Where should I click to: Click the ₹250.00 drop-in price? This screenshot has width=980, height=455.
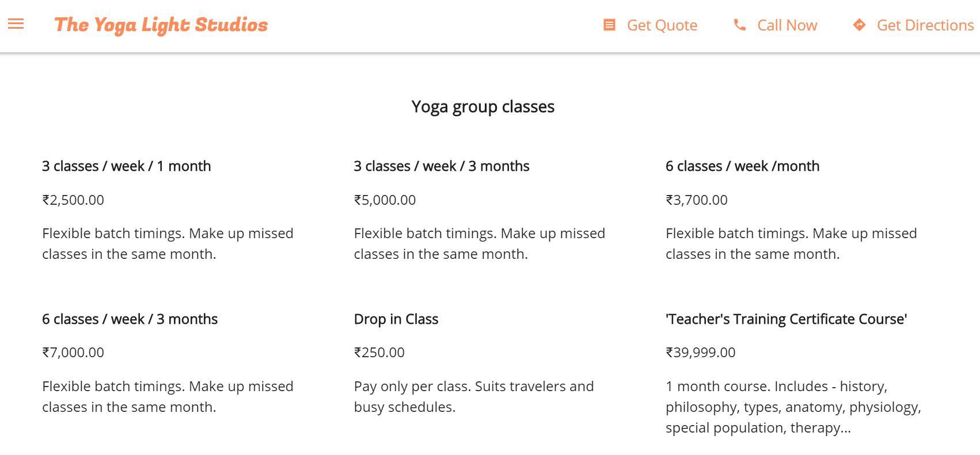click(x=379, y=353)
